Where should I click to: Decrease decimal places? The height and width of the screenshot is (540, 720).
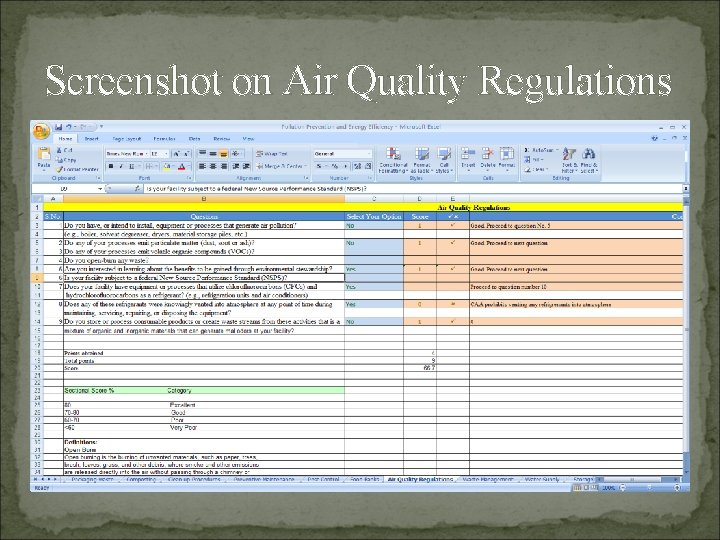[x=368, y=166]
